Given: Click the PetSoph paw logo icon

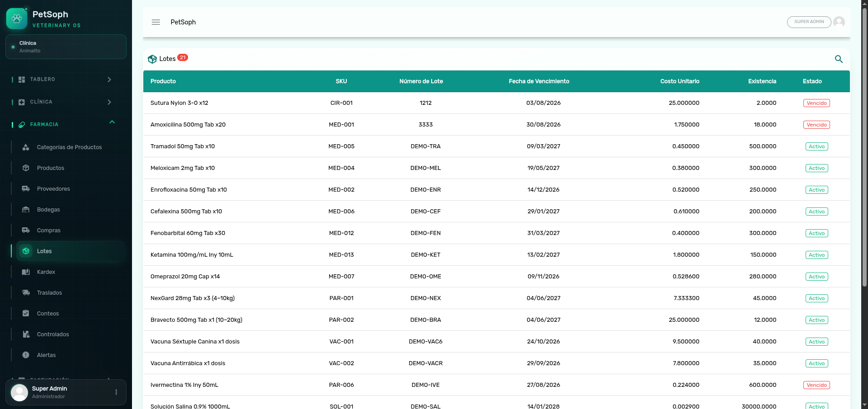Looking at the screenshot, I should [17, 19].
